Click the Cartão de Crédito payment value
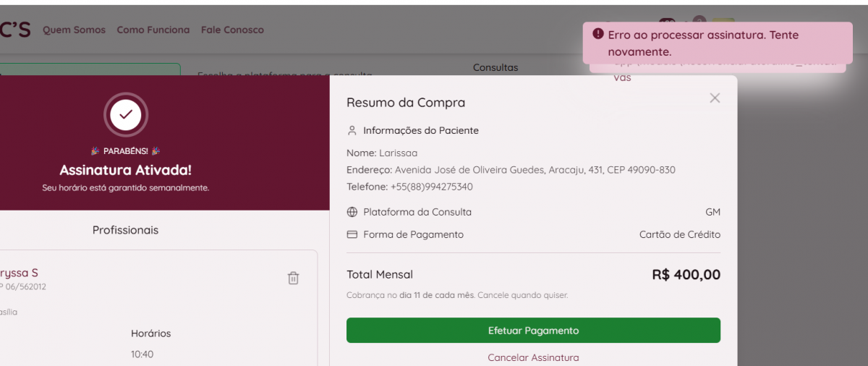The width and height of the screenshot is (868, 366). coord(679,234)
